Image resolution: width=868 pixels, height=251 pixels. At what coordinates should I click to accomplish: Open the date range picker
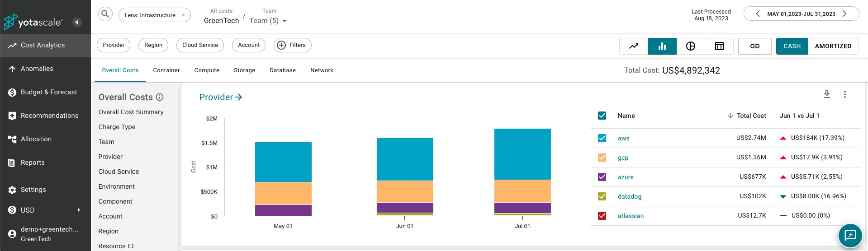pos(801,14)
